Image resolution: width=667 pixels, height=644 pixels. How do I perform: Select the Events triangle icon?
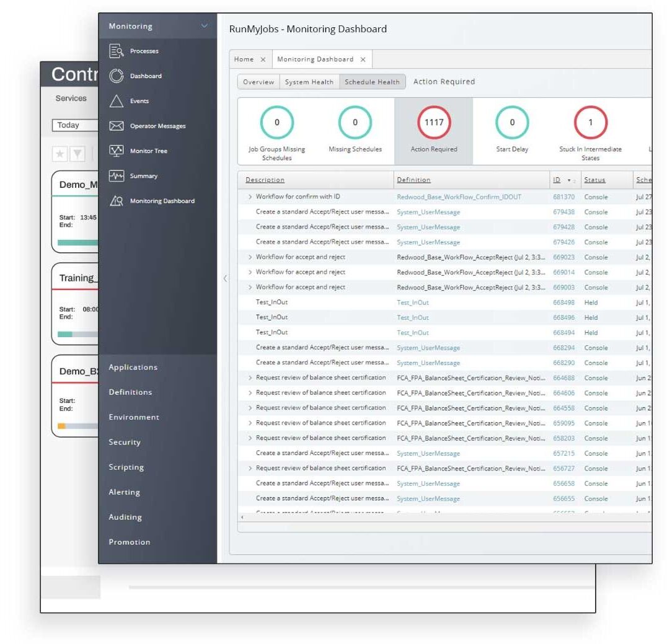pos(117,101)
